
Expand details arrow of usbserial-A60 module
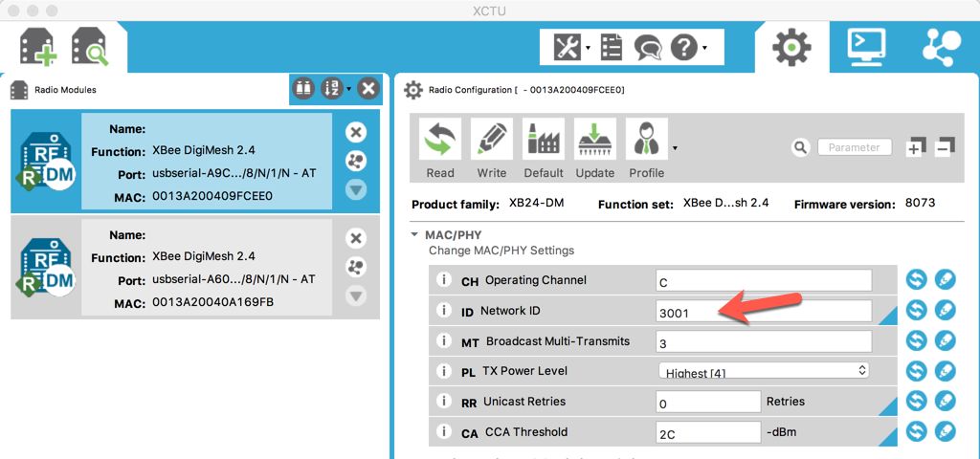point(356,296)
